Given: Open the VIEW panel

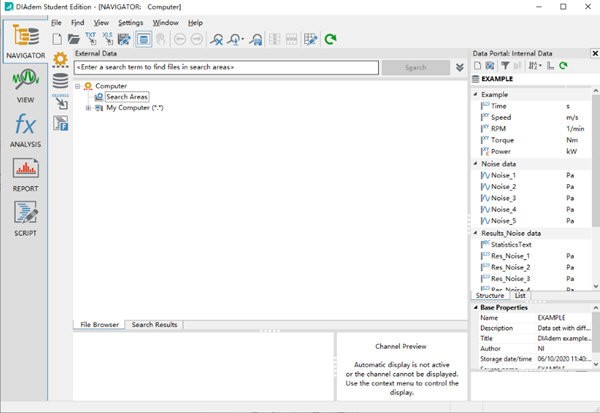Looking at the screenshot, I should 25,87.
